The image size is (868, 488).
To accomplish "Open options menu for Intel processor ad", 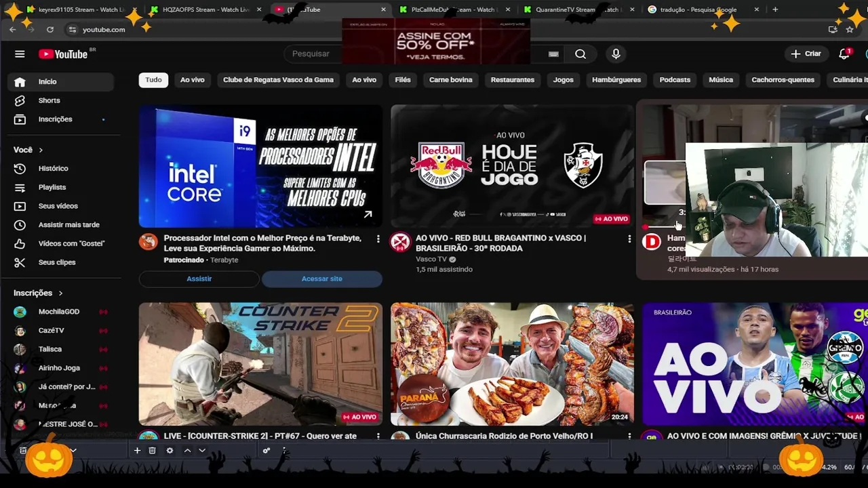I will [x=378, y=239].
